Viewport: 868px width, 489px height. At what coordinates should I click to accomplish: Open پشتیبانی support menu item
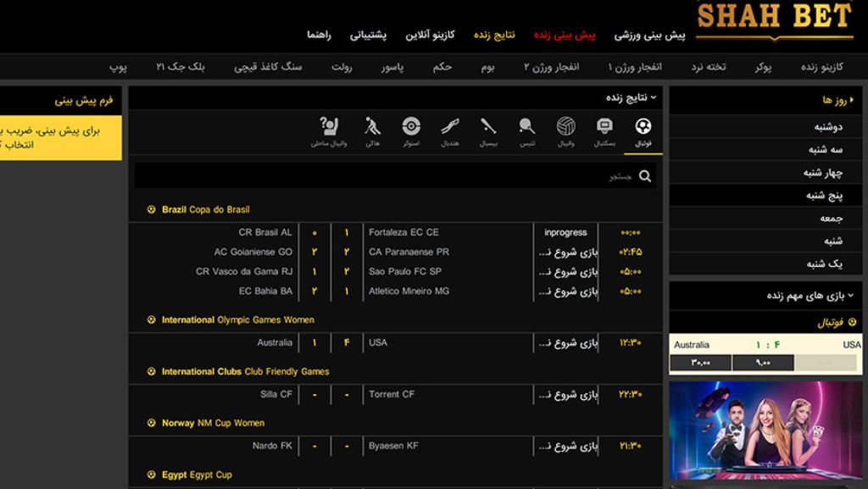tap(368, 36)
